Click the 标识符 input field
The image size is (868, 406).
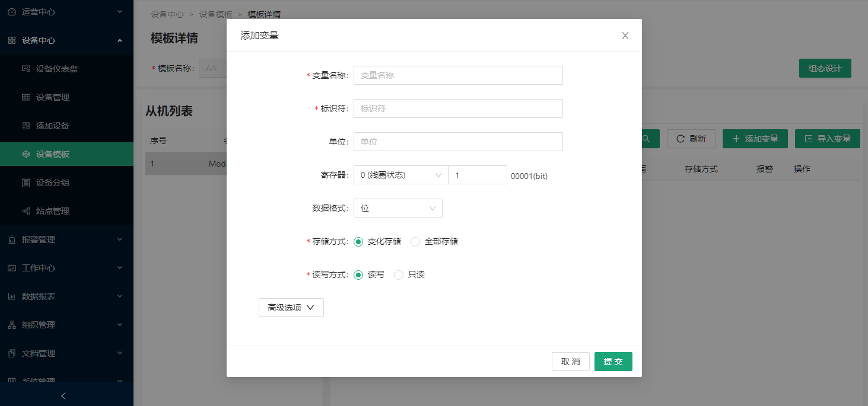click(x=457, y=108)
